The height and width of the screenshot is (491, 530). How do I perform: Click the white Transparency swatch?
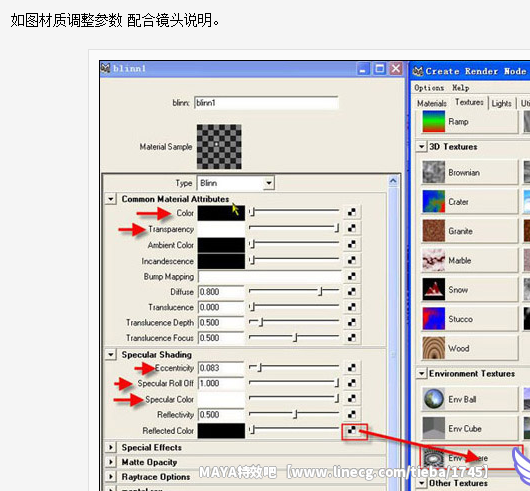[x=221, y=229]
